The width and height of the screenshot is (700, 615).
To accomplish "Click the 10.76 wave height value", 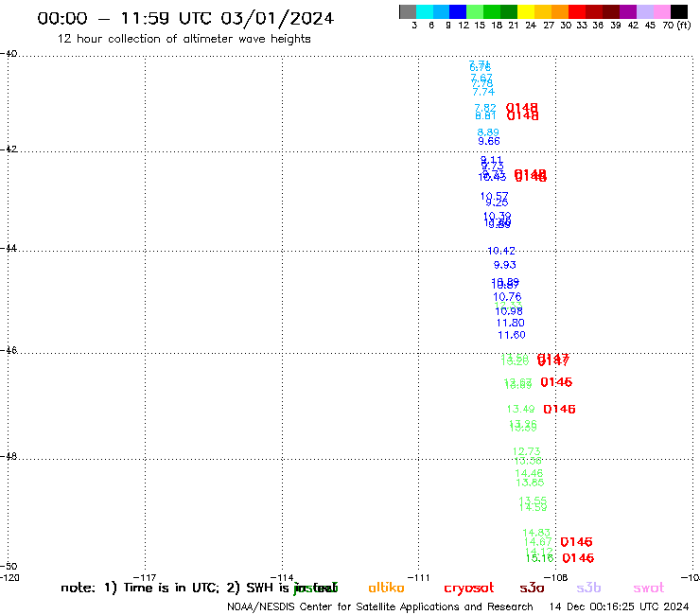I will pos(507,296).
